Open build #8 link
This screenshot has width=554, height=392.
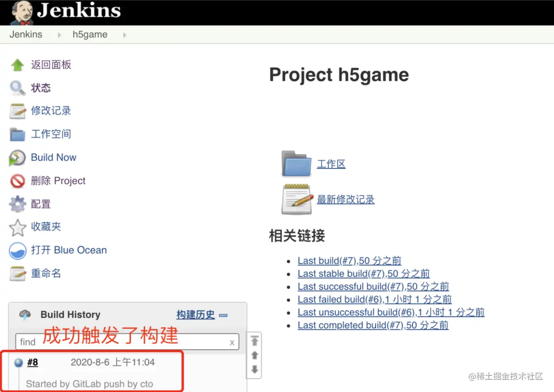tap(33, 362)
